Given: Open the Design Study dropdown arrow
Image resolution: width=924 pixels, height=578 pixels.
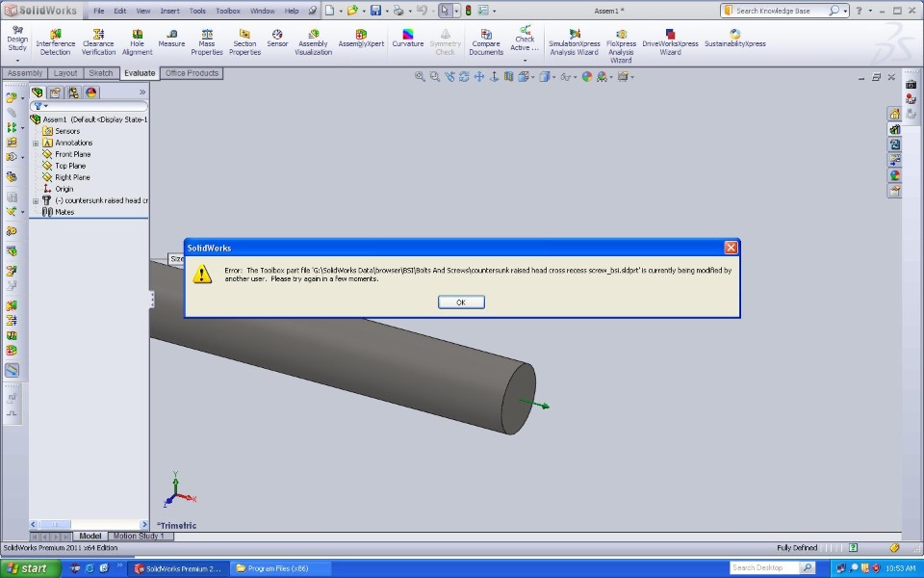Looking at the screenshot, I should tap(17, 60).
